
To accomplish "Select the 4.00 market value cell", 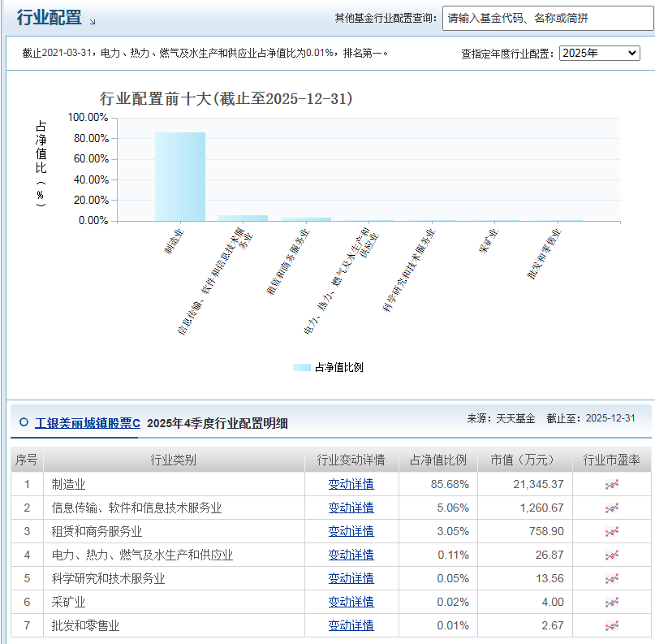I will 525,603.
